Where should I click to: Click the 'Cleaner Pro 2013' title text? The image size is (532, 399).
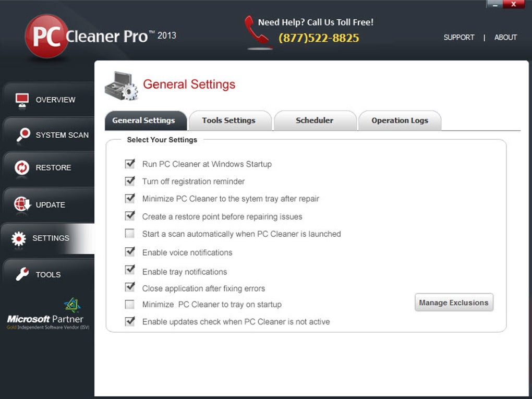(121, 37)
